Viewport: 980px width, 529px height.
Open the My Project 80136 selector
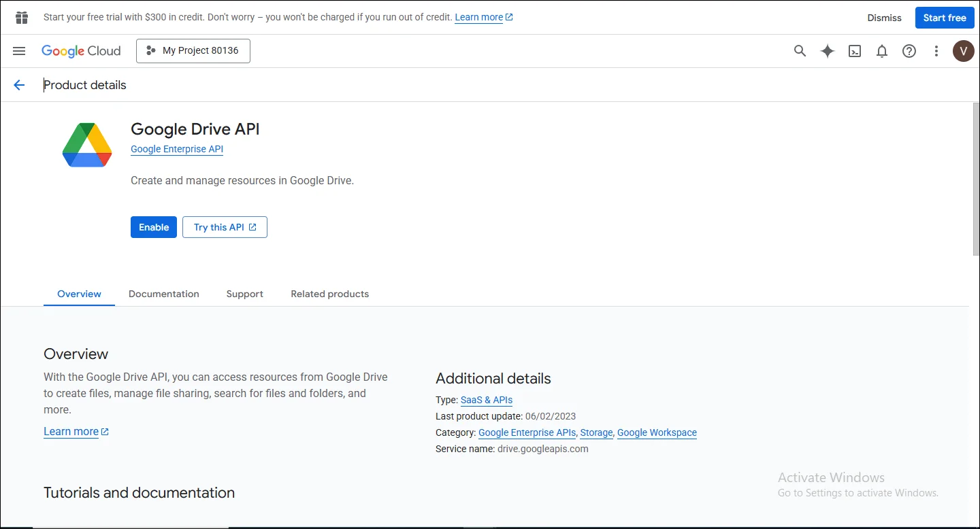[193, 51]
